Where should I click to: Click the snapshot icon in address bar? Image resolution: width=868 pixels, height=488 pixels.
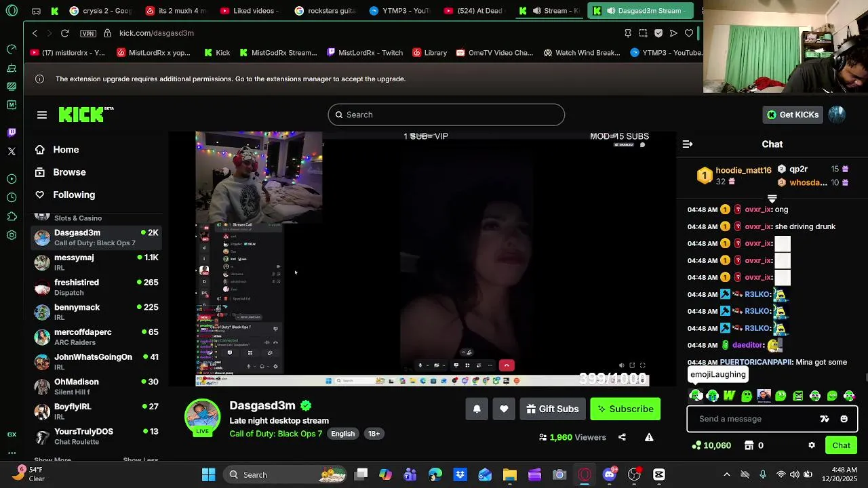click(x=643, y=33)
